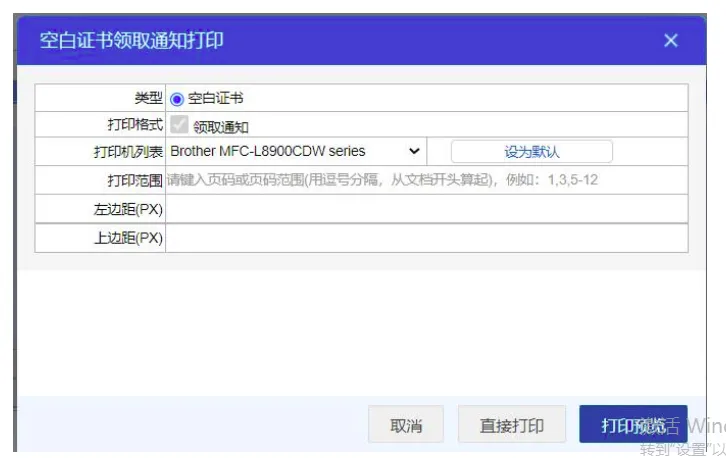726x458 pixels.
Task: Click the 打印格式 row label
Action: (x=135, y=125)
